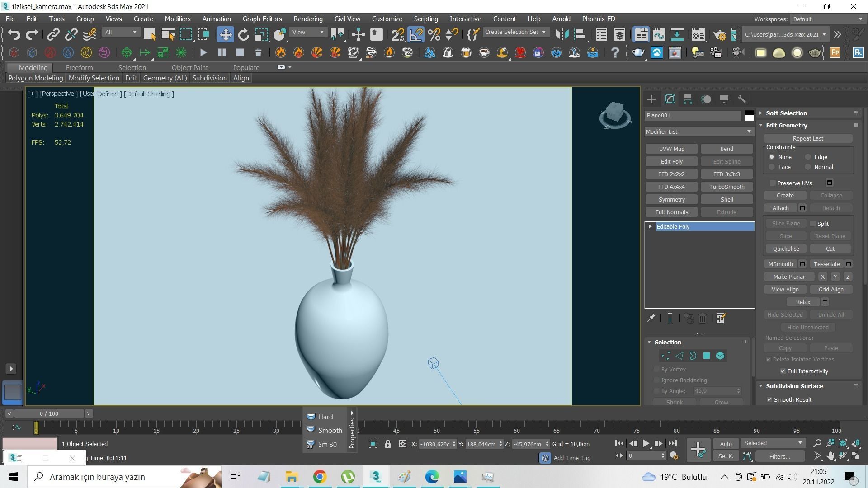The image size is (868, 488).
Task: Select the None constraint radio button
Action: click(772, 157)
